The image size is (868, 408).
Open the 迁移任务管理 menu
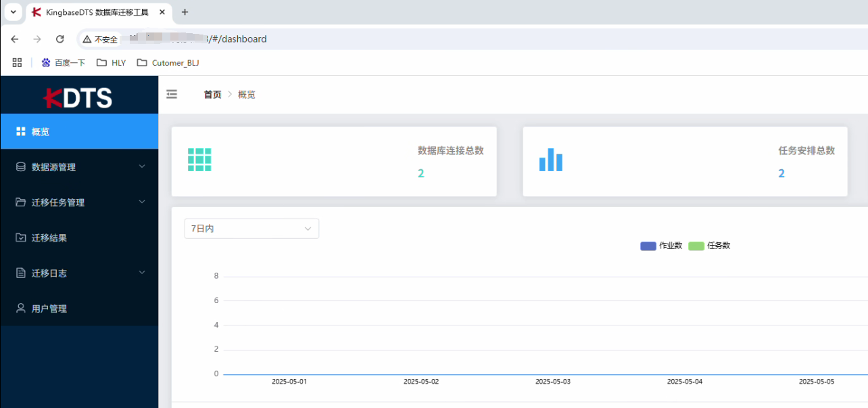79,202
